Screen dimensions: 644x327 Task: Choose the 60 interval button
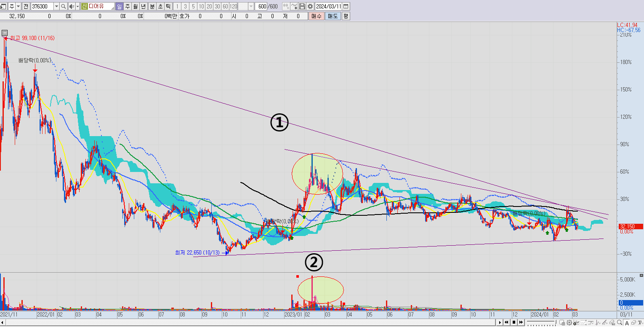point(225,6)
